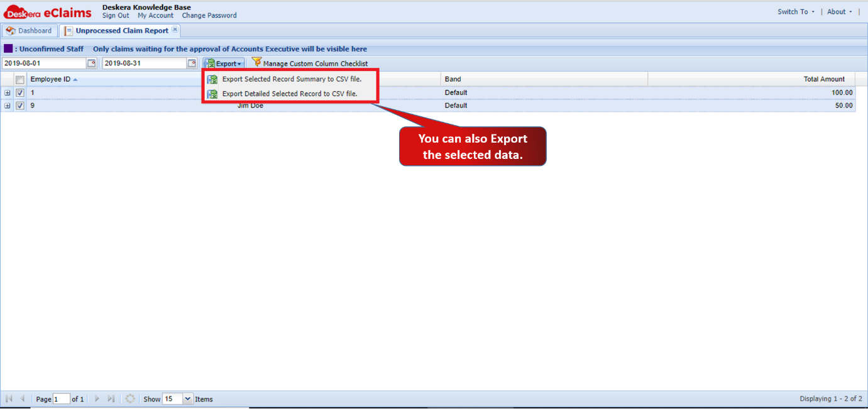Screen dimensions: 868x409
Task: Toggle the select-all header checkbox
Action: [x=20, y=80]
